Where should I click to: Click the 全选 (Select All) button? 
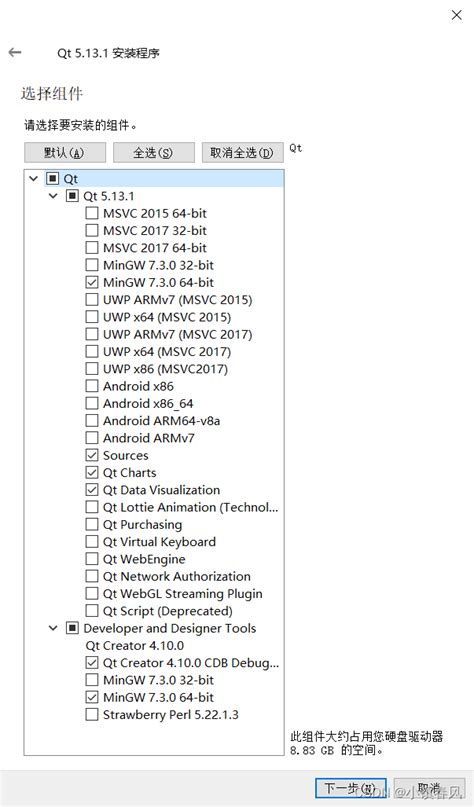[153, 153]
